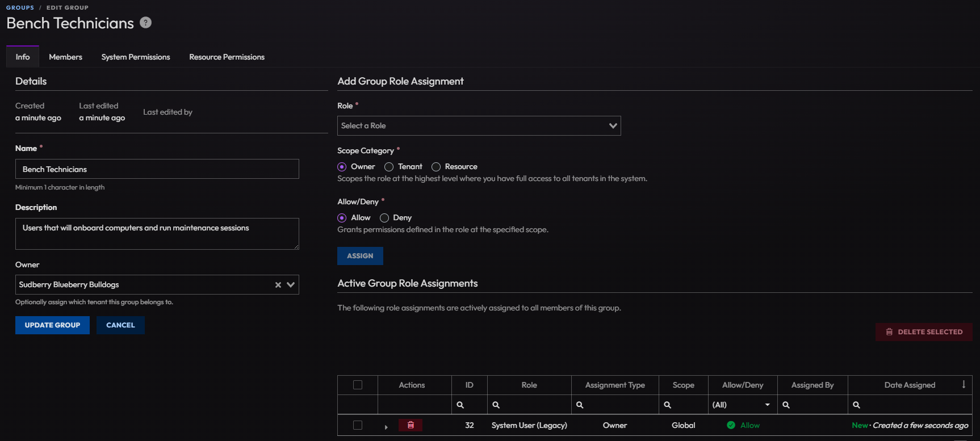This screenshot has height=441, width=980.
Task: Open the Allow/Deny (All) filter dropdown
Action: (743, 405)
